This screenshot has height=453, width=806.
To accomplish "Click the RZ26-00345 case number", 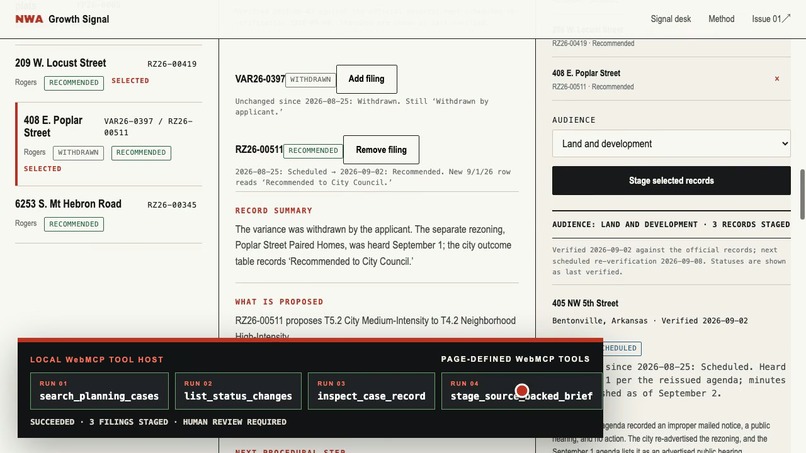I will point(172,205).
